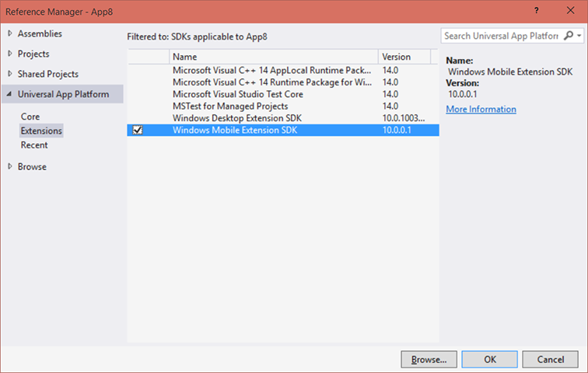Viewport: 588px width, 373px height.
Task: Select the Assemblies category
Action: click(x=40, y=33)
